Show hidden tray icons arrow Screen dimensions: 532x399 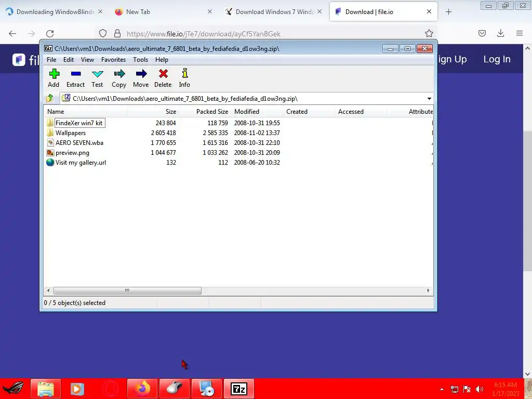click(x=442, y=389)
